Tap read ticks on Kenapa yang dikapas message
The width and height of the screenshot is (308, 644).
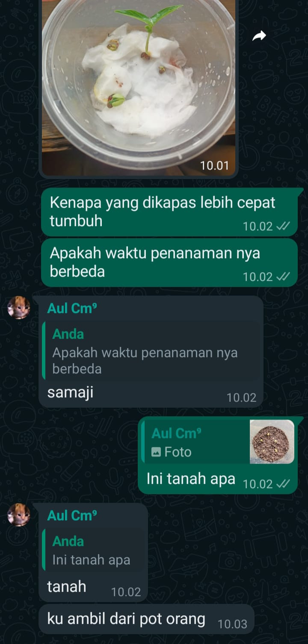(283, 226)
